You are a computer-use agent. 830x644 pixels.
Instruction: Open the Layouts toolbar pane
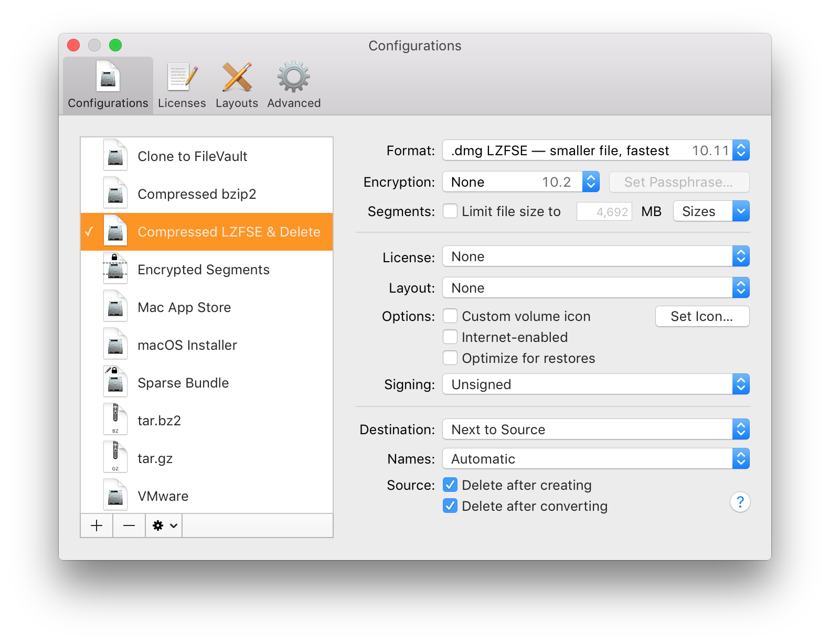click(237, 85)
